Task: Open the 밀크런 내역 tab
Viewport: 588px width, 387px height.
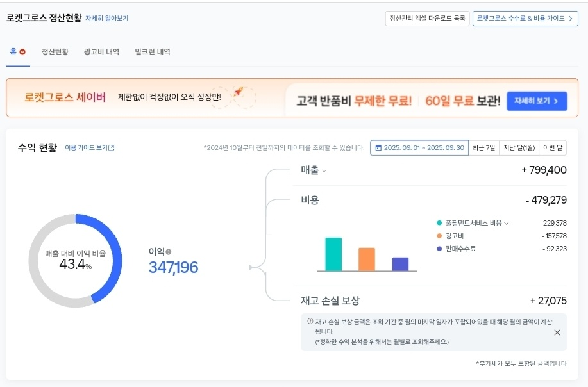Action: click(152, 52)
